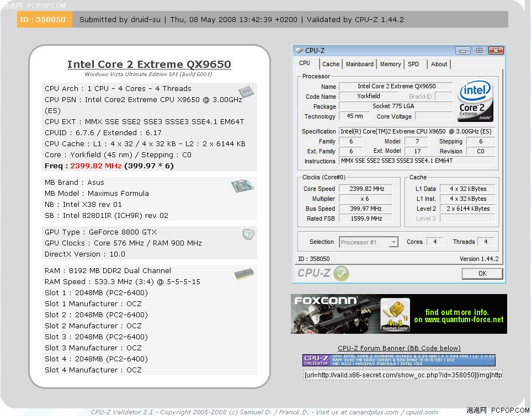Click the NB Intel X38 rev 01 line
The image size is (532, 416).
(83, 205)
